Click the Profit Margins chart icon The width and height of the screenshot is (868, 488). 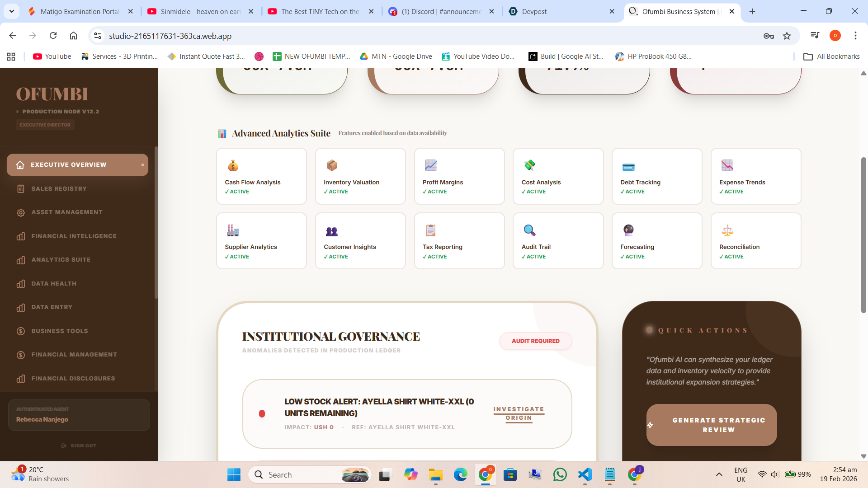click(x=430, y=166)
